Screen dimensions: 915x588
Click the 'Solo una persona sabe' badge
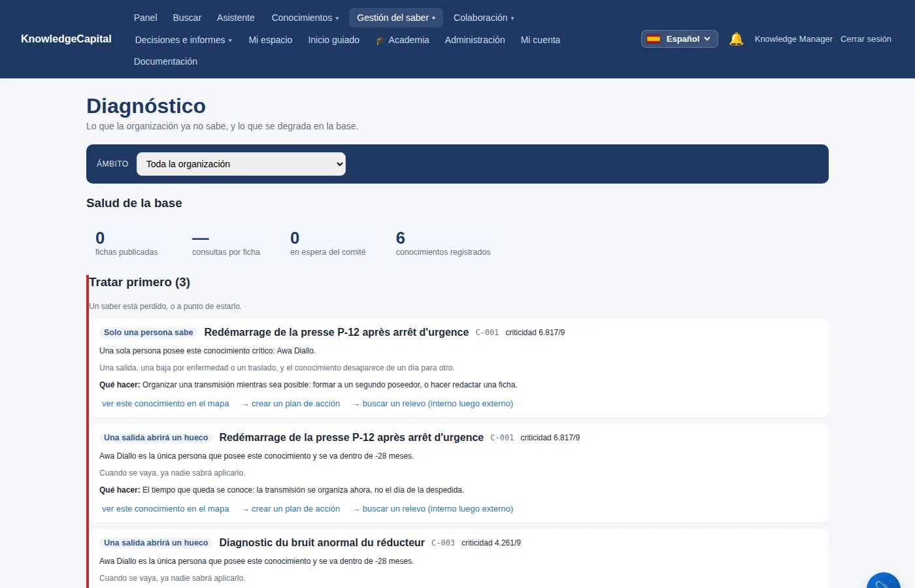click(x=148, y=333)
